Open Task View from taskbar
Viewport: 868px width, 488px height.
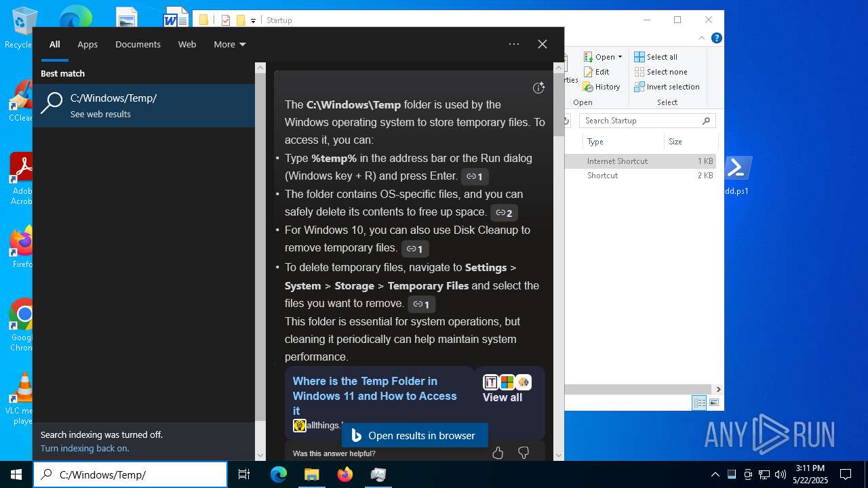[244, 474]
